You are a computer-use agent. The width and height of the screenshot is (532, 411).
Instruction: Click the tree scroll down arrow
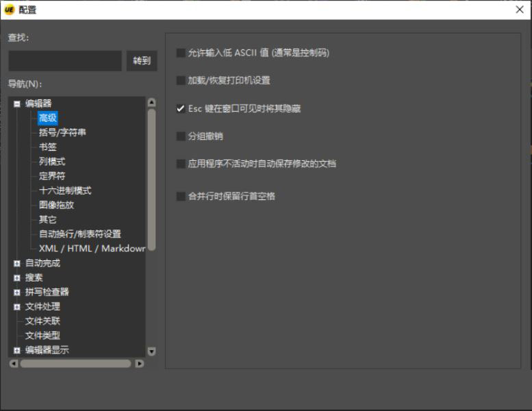pos(152,351)
